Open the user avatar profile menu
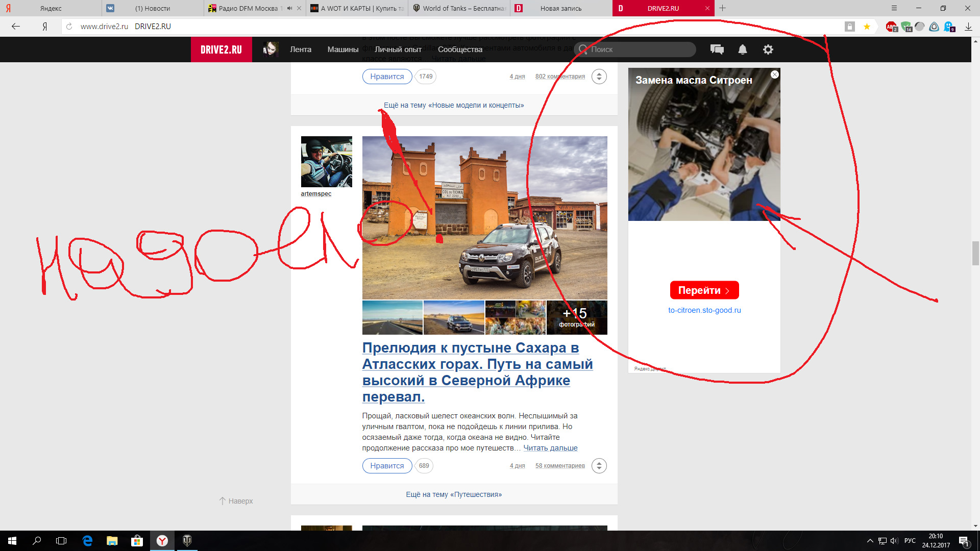 click(x=270, y=49)
